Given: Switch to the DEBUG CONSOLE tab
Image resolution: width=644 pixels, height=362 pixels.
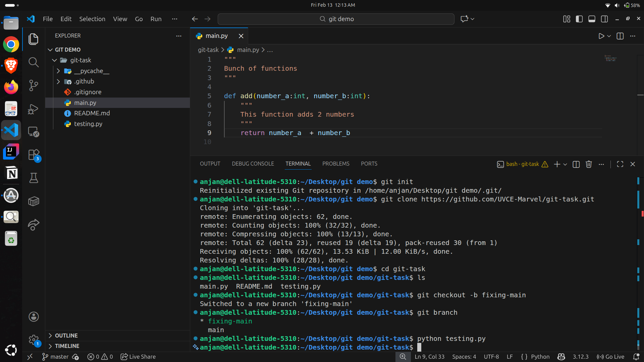Looking at the screenshot, I should (253, 164).
